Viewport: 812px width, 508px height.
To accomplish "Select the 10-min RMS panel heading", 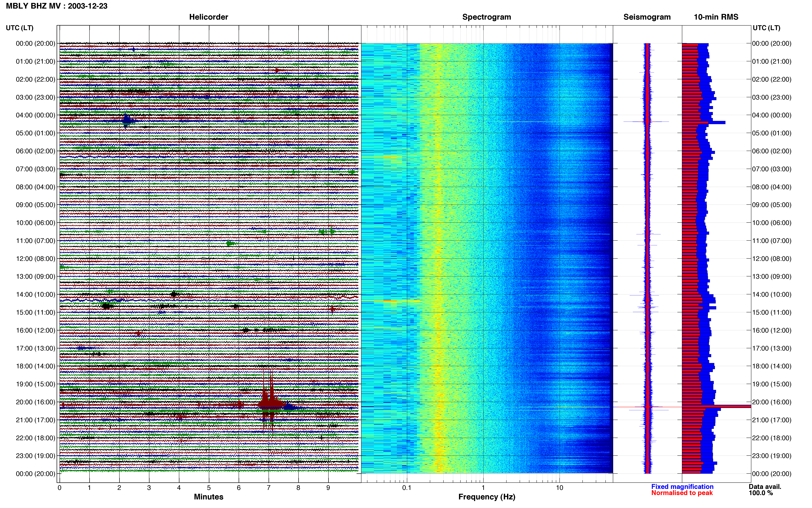I will (716, 17).
